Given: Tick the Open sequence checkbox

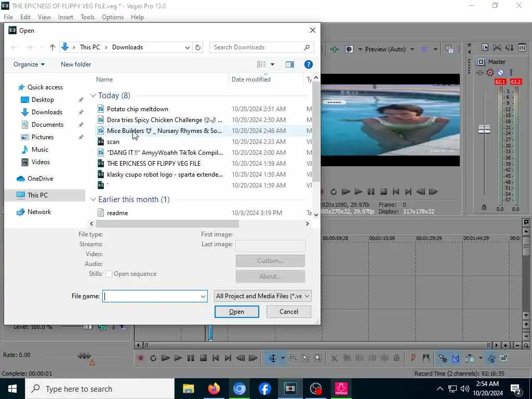Looking at the screenshot, I should click(x=109, y=274).
